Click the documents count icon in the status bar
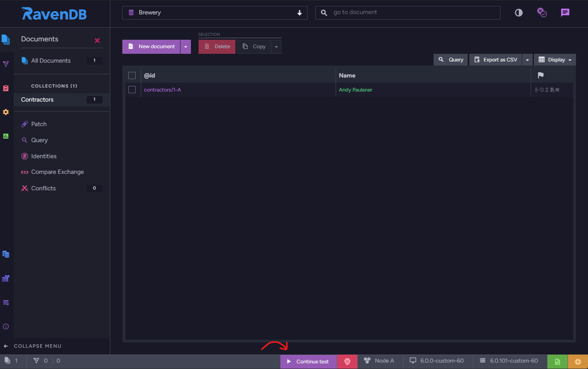588x369 pixels. (7, 361)
